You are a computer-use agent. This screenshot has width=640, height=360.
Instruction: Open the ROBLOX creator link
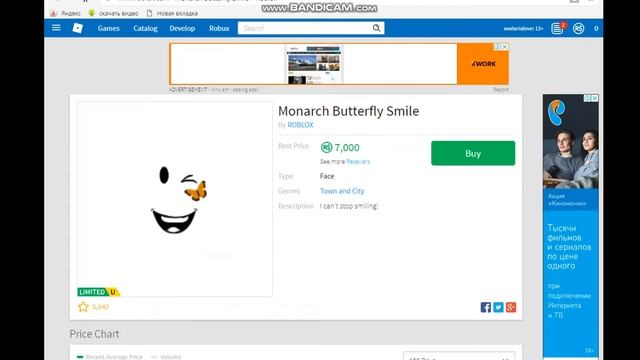[x=300, y=125]
